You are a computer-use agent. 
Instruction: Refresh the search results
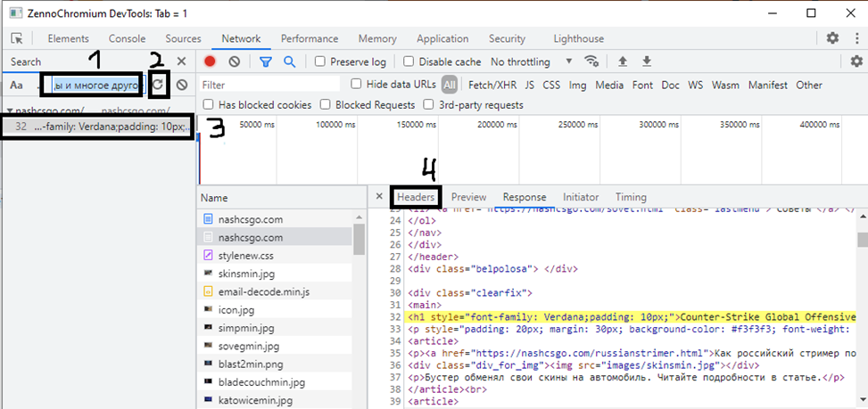(x=158, y=85)
